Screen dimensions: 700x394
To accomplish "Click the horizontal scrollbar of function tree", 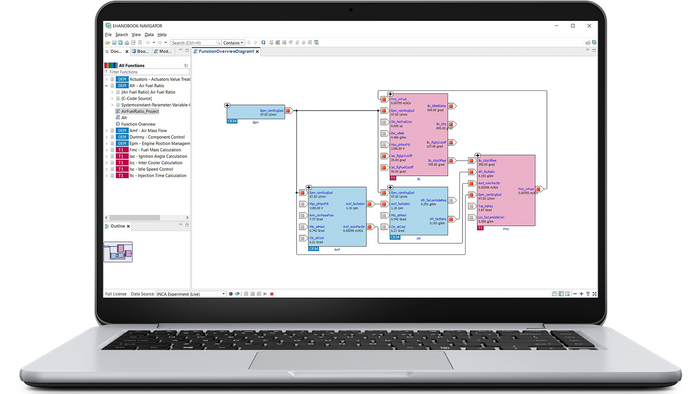I will coord(134,218).
